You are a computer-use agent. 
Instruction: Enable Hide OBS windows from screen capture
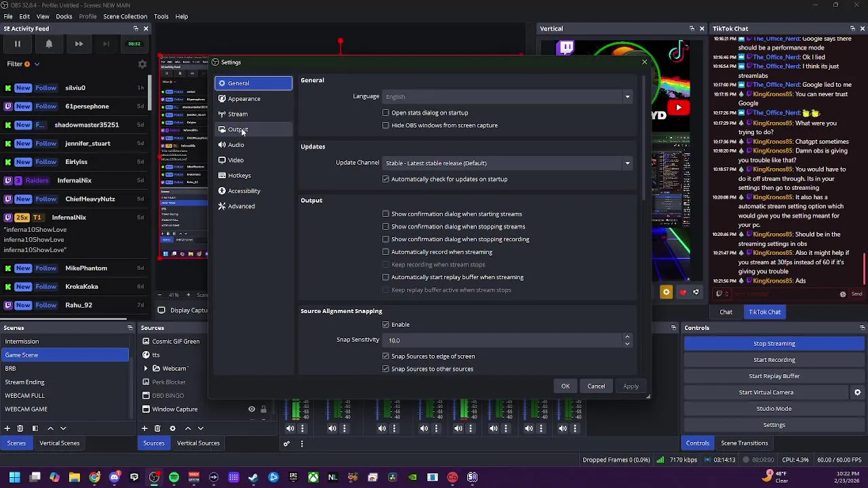(386, 125)
